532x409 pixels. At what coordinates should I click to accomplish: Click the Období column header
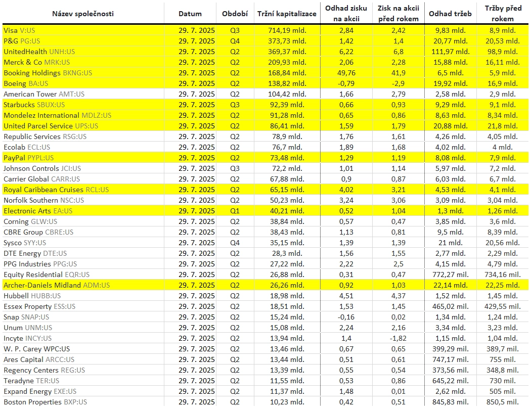(x=235, y=14)
